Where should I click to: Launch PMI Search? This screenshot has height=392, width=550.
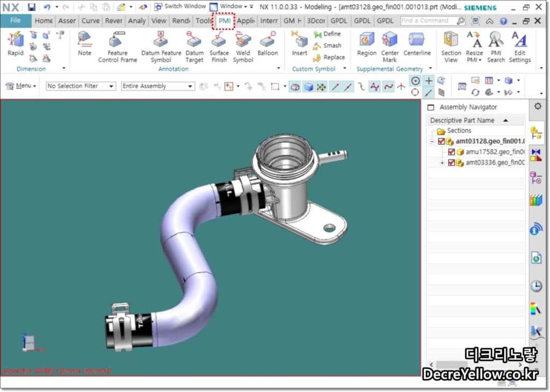[496, 47]
